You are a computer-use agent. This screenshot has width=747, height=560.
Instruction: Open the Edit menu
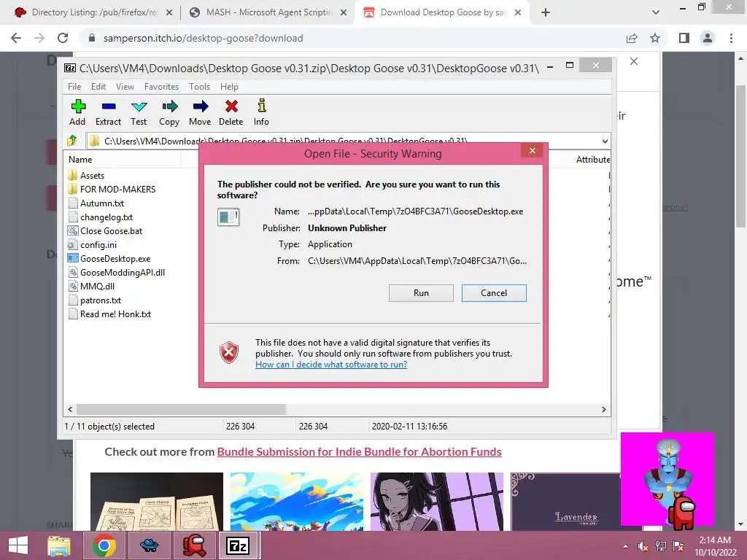click(98, 87)
